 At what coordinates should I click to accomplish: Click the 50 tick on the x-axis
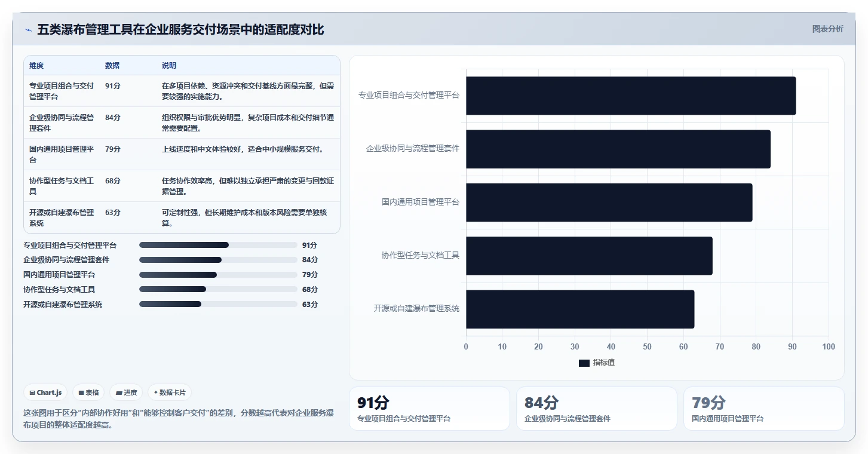pos(648,346)
